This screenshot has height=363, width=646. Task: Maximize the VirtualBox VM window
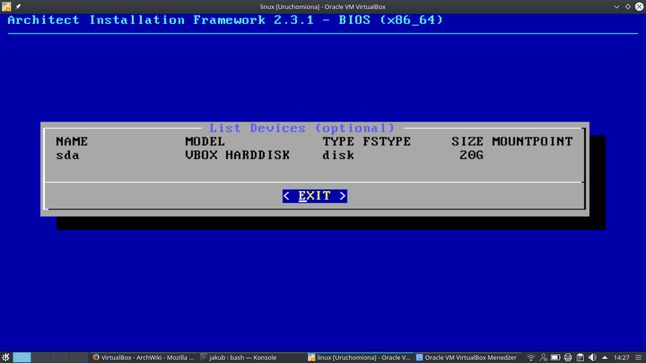pos(628,7)
